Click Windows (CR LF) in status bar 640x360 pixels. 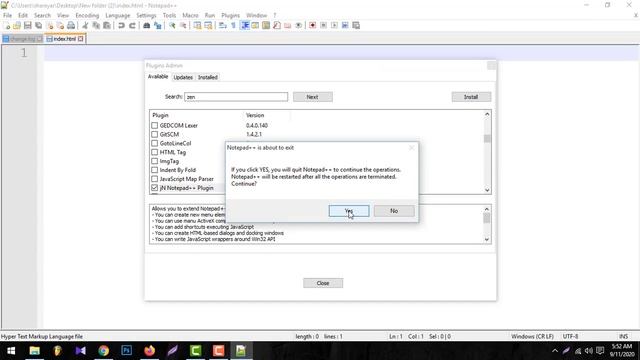tap(532, 336)
